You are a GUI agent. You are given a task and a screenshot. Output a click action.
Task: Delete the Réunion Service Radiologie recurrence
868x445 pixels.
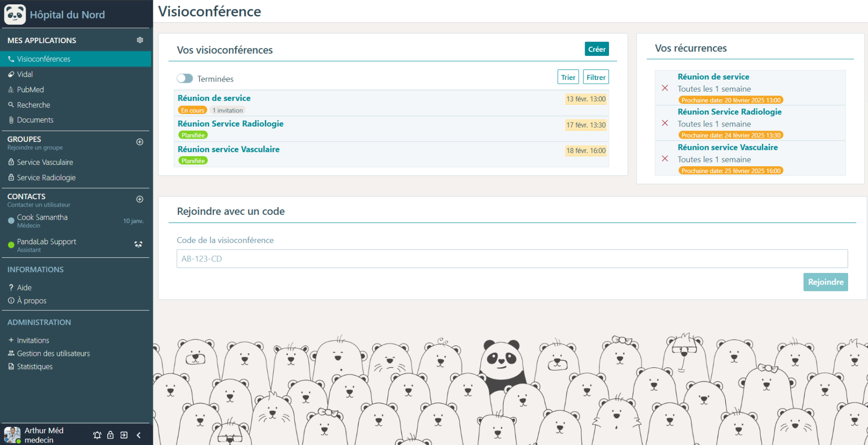[x=665, y=123]
